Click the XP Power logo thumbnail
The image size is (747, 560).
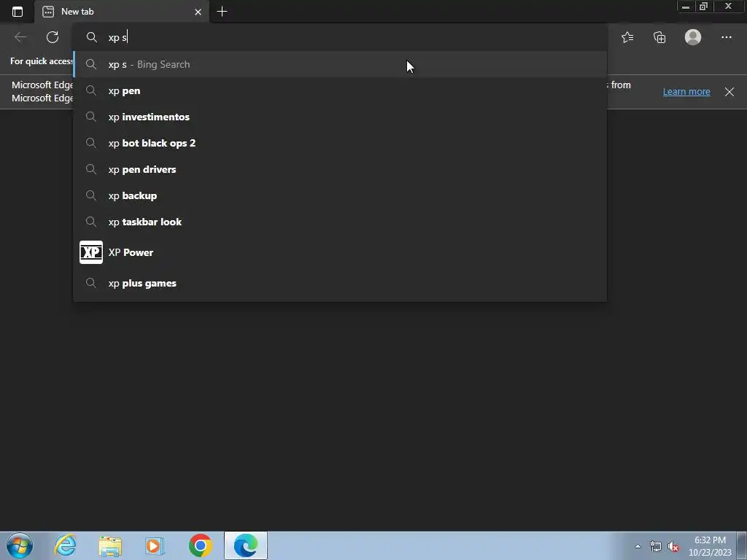click(91, 252)
